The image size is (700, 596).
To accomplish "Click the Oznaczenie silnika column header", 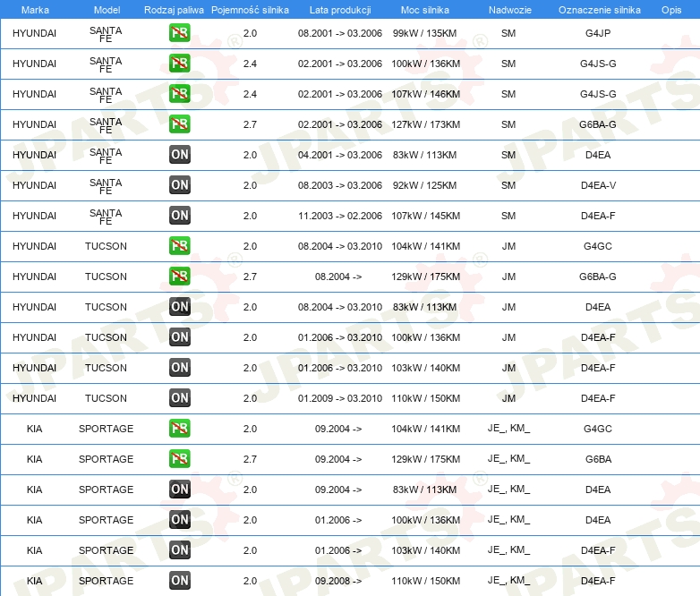I will 599,10.
